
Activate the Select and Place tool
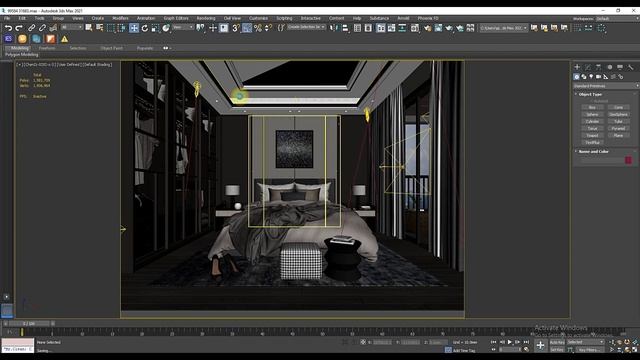(x=166, y=28)
